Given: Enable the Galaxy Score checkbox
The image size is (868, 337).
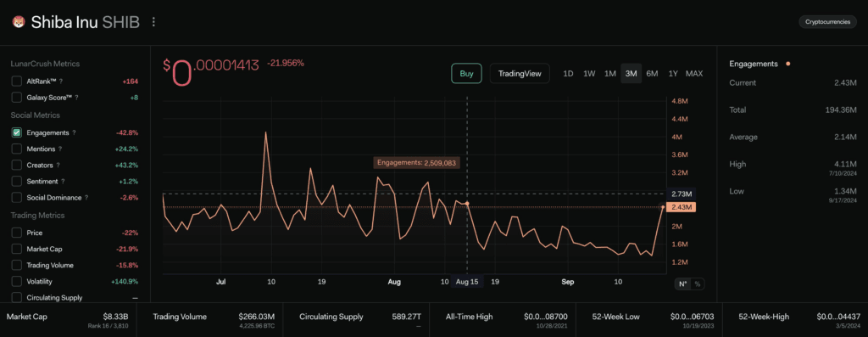Looking at the screenshot, I should point(17,98).
